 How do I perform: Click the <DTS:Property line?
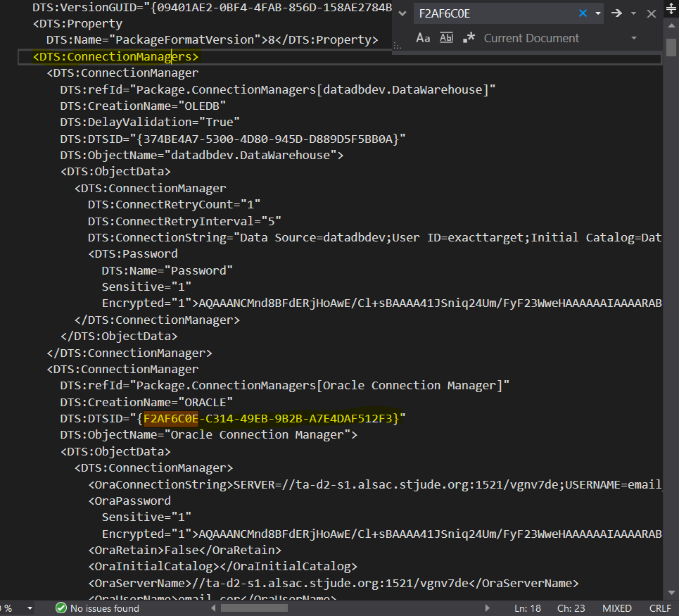pyautogui.click(x=77, y=23)
